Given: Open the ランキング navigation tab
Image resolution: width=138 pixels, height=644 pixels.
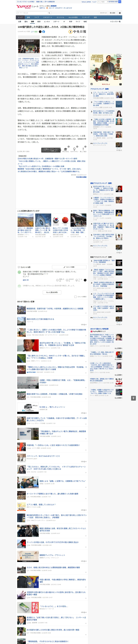Looking at the screenshot, I should click(86, 17).
